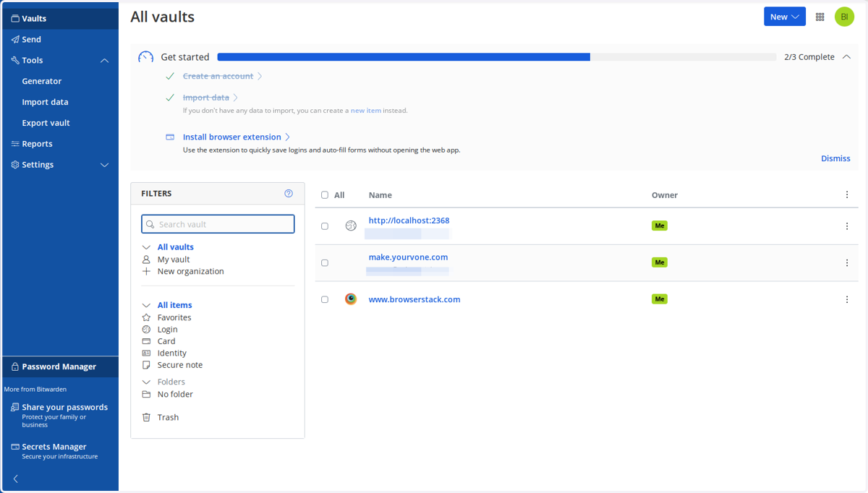The image size is (868, 493).
Task: Open options menu for www.browserstack.com row
Action: coord(847,299)
